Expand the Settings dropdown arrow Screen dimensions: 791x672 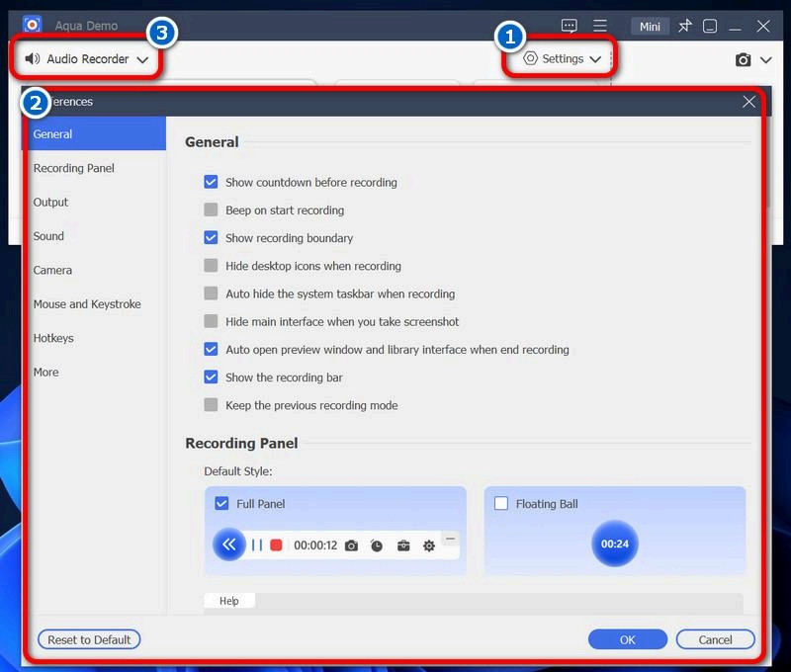[x=595, y=59]
